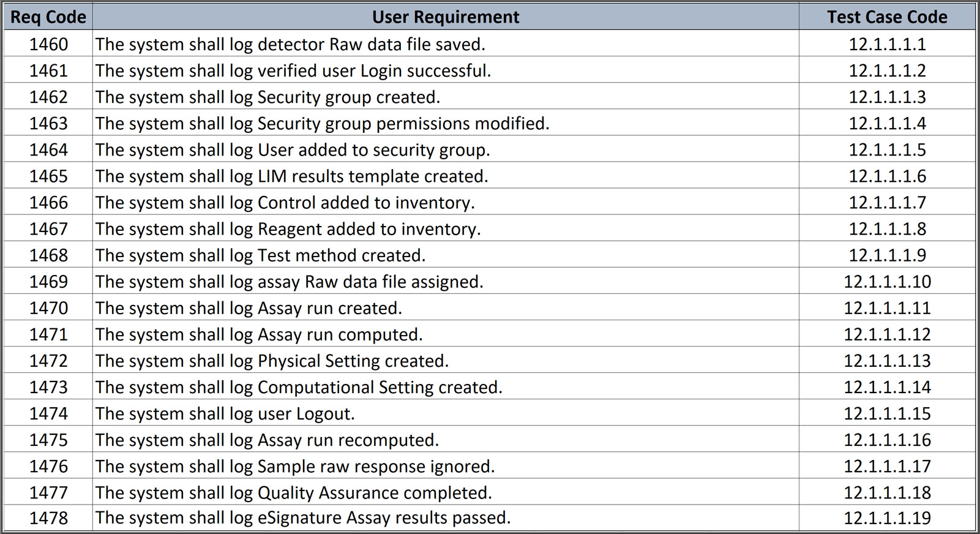Select test case code 12.1.1.1.15
980x534 pixels.
887,412
